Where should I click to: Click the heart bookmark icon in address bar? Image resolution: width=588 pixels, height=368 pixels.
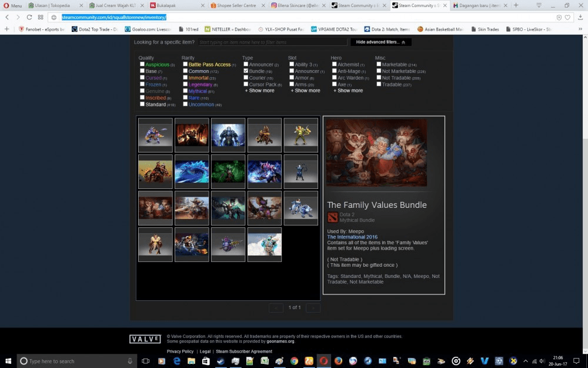(567, 17)
